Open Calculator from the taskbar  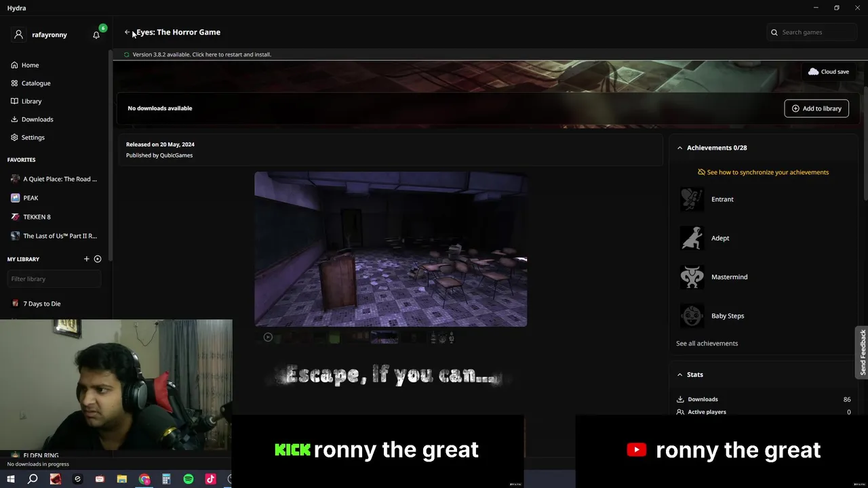[166, 479]
